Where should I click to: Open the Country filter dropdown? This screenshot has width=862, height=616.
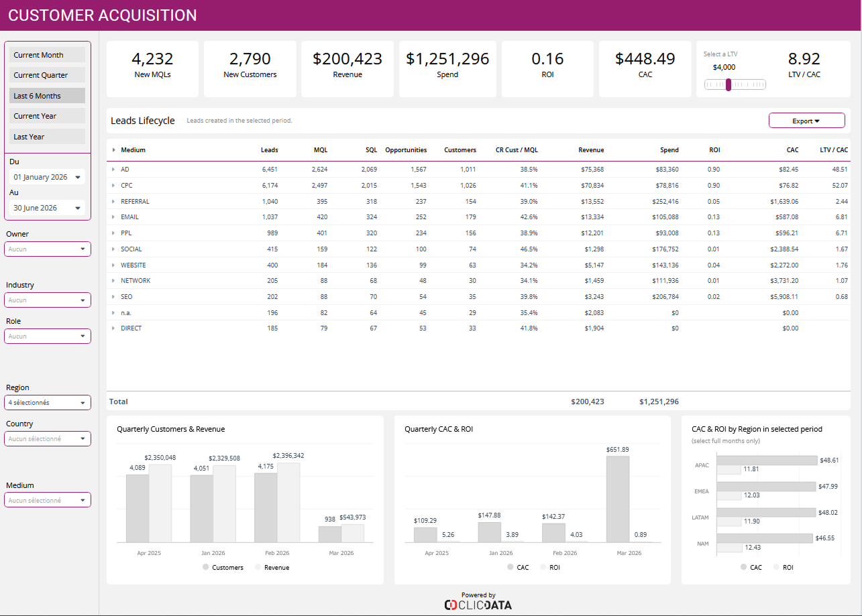coord(48,438)
